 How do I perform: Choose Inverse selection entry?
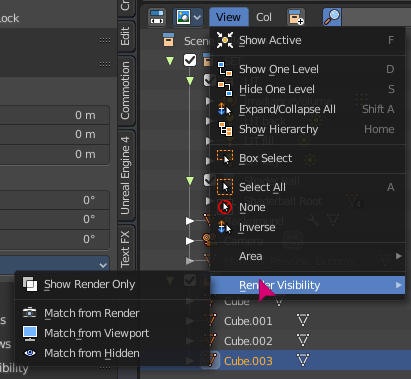point(308,227)
